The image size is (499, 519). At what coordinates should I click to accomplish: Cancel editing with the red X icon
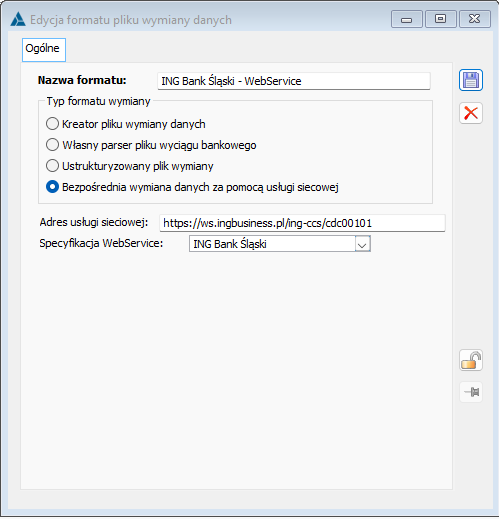click(471, 113)
